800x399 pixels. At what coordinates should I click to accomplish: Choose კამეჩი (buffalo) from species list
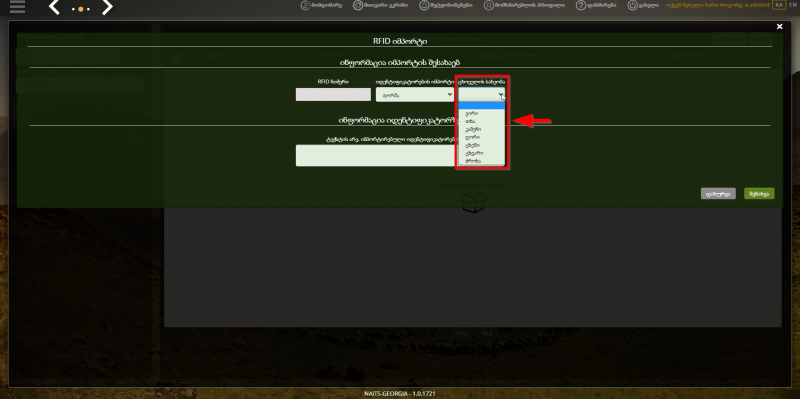click(482, 130)
